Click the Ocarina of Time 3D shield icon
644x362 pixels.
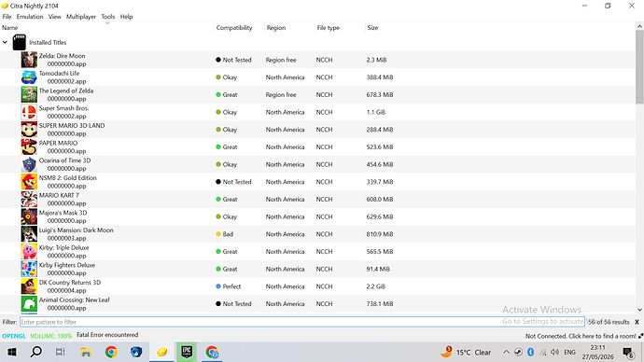click(29, 164)
